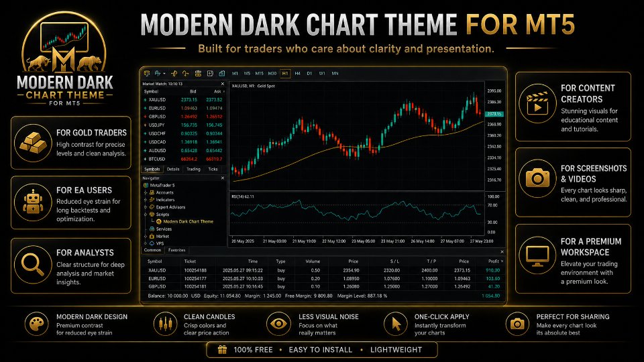Sort Market Watch by the Ask column
Screen dimensions: 644x362
217,92
